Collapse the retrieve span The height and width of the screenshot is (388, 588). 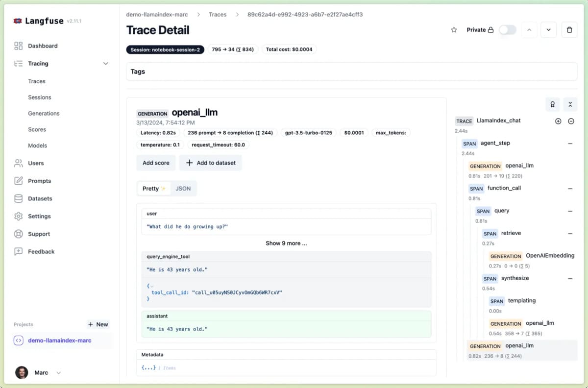[570, 234]
